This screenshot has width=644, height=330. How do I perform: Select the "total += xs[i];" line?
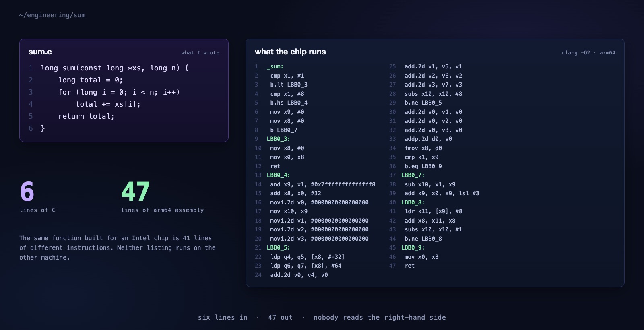click(x=108, y=104)
